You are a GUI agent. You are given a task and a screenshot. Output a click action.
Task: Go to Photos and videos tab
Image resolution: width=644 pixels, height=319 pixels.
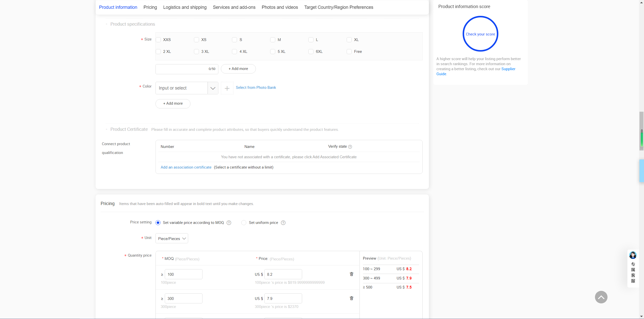[279, 7]
